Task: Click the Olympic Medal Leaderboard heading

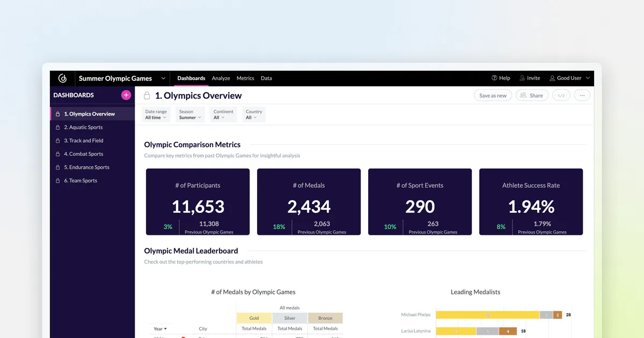Action: point(191,251)
